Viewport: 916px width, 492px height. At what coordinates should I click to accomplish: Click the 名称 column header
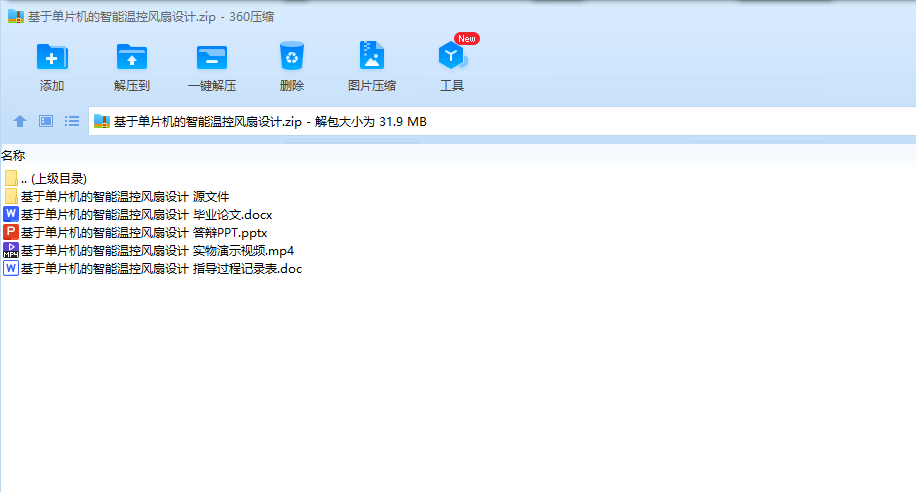click(x=13, y=155)
